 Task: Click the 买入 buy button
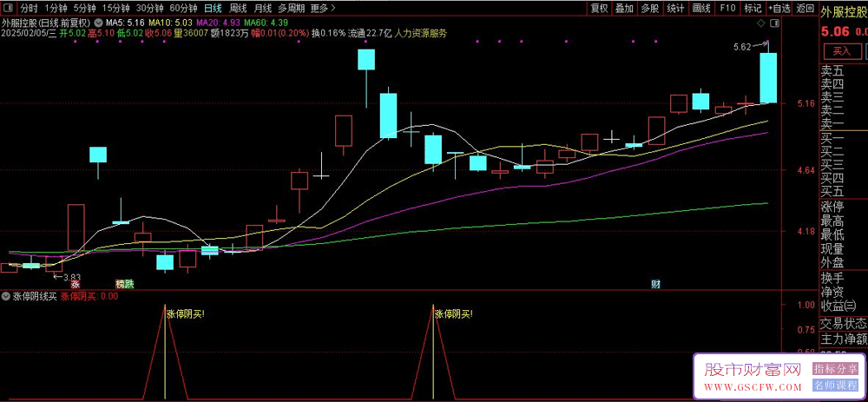(841, 51)
